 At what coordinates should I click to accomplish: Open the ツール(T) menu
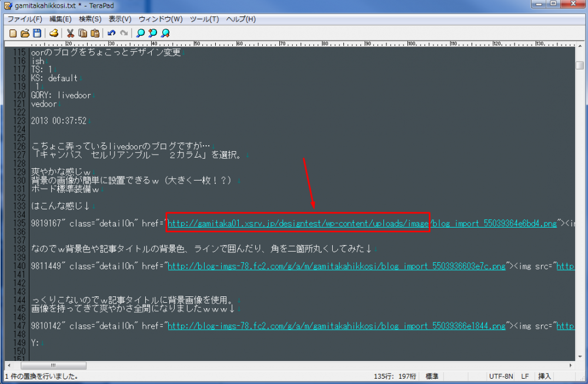[x=205, y=19]
